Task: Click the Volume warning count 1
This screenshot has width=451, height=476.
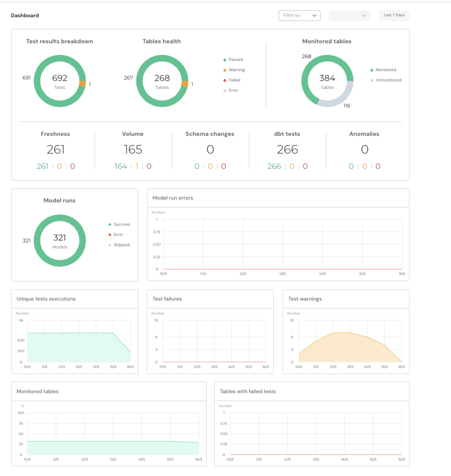Action: (137, 167)
